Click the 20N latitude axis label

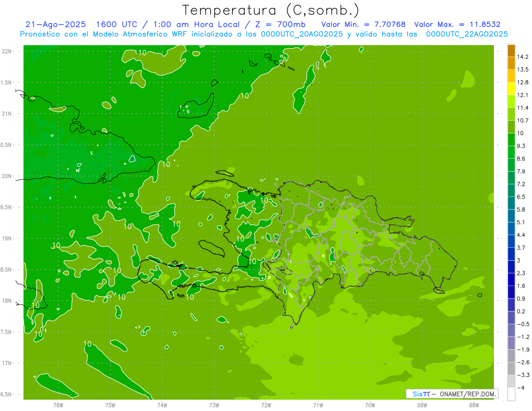click(x=6, y=176)
